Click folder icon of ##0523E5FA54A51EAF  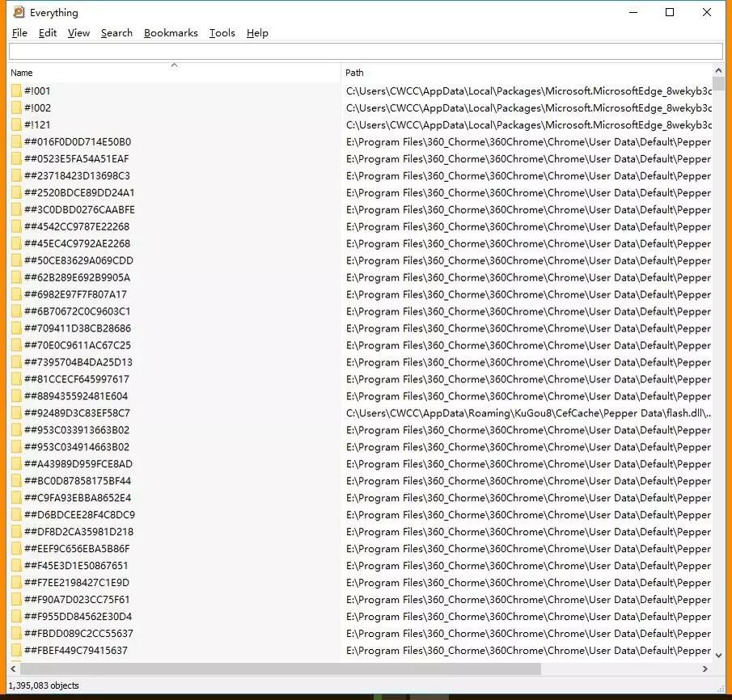(16, 158)
